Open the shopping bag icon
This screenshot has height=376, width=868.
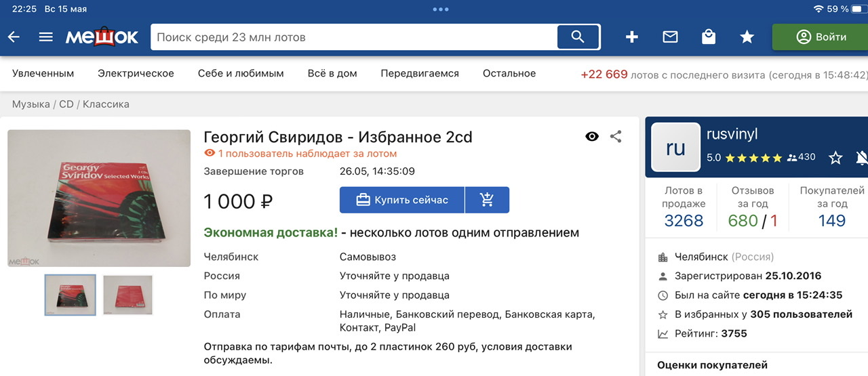point(709,37)
